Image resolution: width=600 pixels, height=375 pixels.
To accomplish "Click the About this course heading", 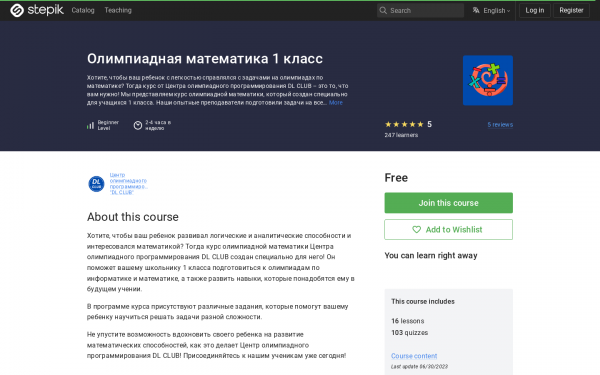I will pyautogui.click(x=133, y=217).
